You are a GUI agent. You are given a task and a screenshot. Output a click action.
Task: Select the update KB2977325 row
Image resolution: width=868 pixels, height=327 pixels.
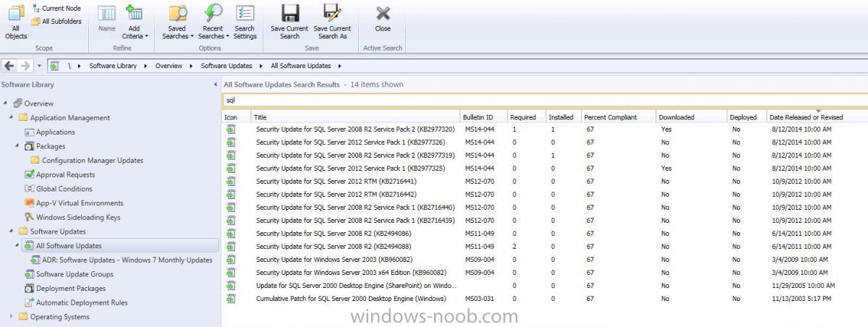point(544,168)
